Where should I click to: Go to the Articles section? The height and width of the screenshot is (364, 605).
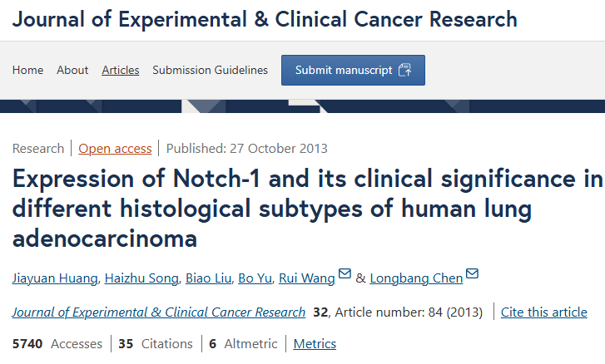pyautogui.click(x=121, y=70)
